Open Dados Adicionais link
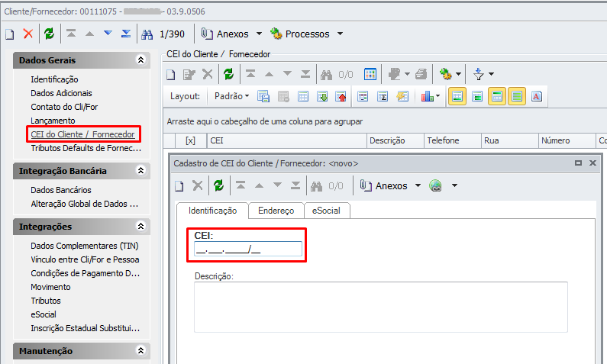Viewport: 607px width, 364px height. 61,93
